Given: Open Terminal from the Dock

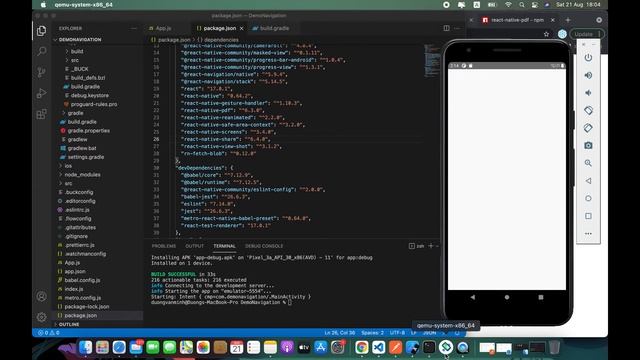Looking at the screenshot, I should 429,347.
